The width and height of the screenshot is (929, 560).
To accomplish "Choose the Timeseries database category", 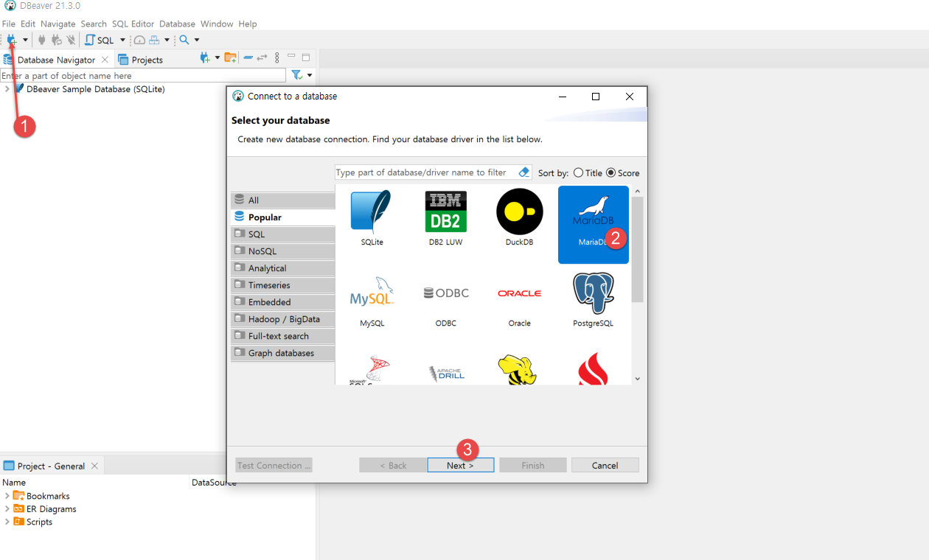I will tap(283, 285).
